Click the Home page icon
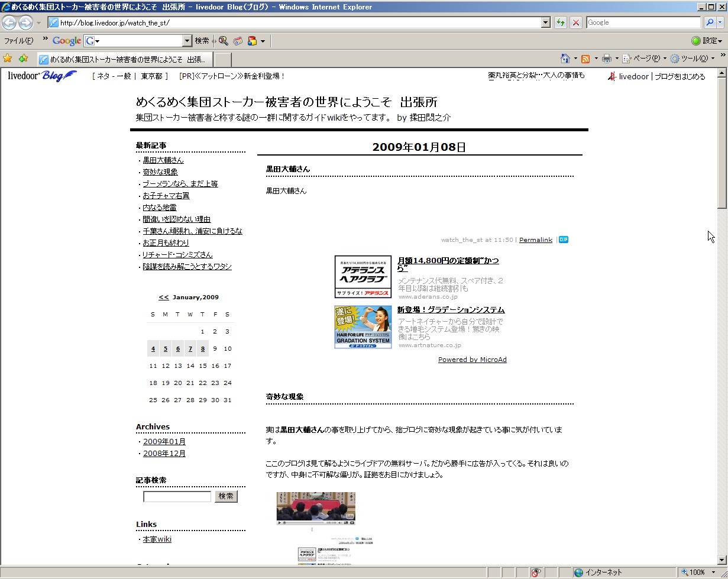This screenshot has height=579, width=728. (565, 59)
